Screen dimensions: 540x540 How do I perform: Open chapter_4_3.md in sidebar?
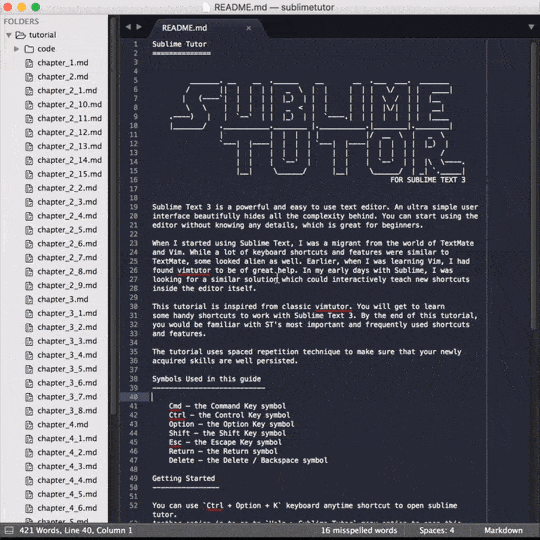(x=67, y=466)
